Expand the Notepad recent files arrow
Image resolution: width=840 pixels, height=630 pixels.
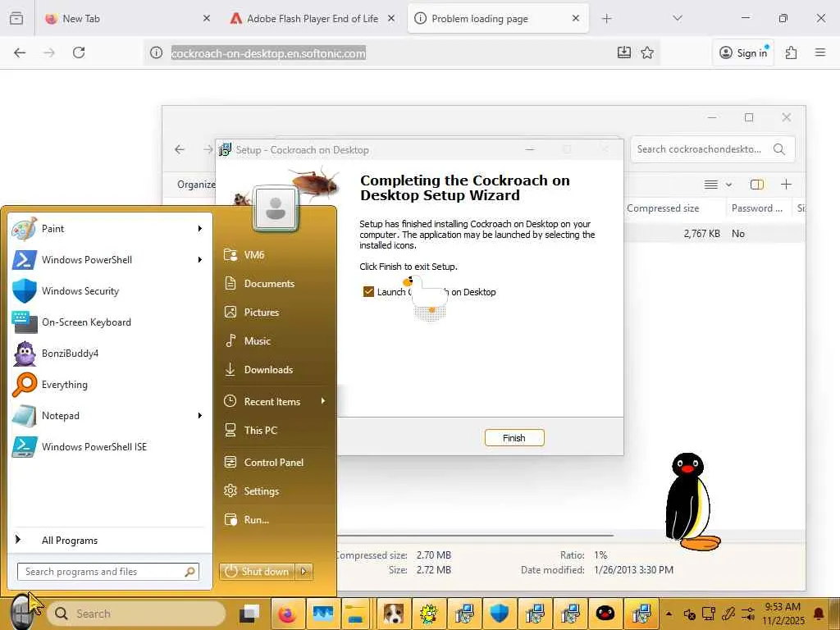point(200,416)
